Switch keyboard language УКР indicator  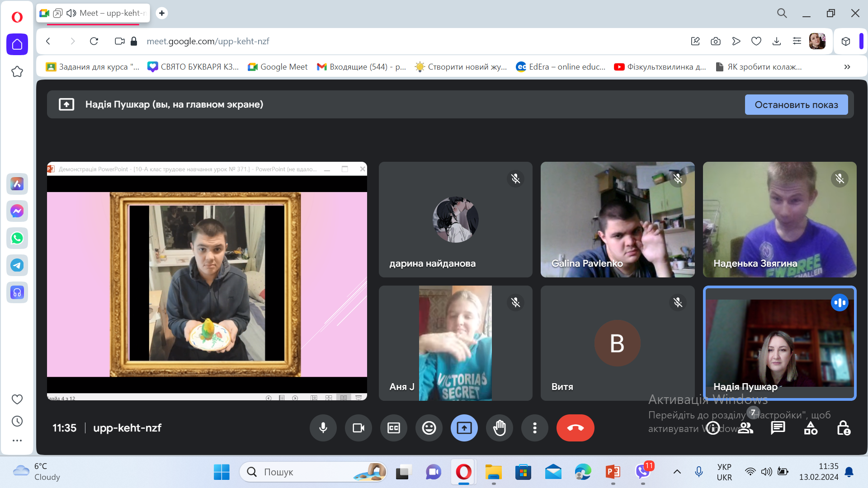724,472
